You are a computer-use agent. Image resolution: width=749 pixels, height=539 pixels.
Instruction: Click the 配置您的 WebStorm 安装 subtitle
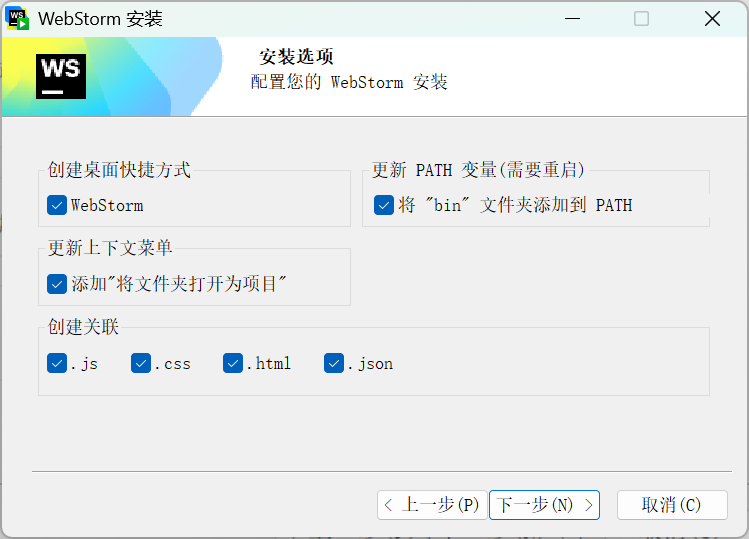tap(349, 82)
